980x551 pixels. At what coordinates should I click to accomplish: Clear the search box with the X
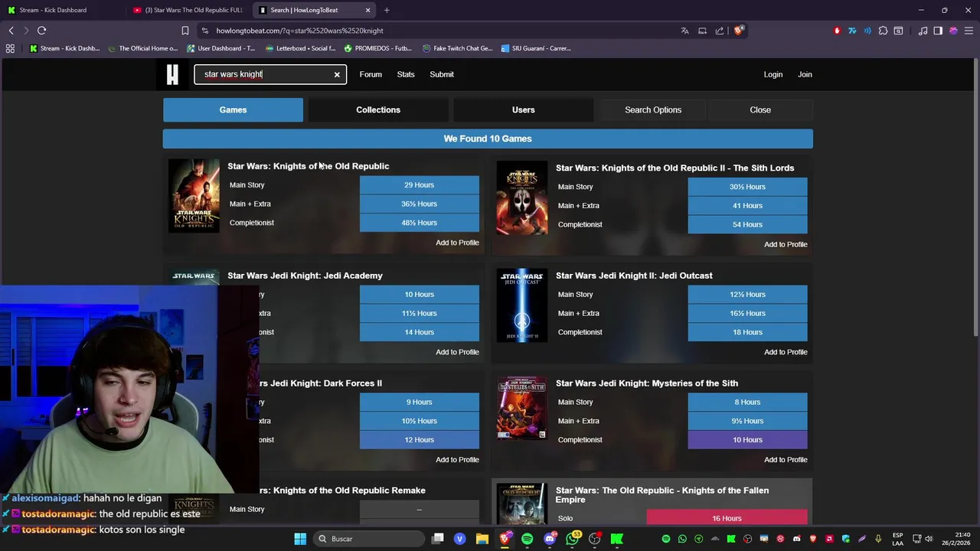point(337,74)
